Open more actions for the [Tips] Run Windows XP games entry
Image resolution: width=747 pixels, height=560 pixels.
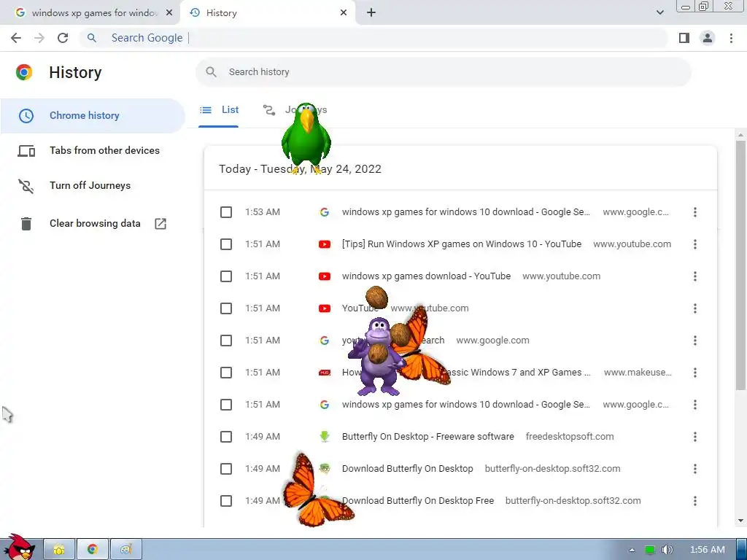pos(695,244)
